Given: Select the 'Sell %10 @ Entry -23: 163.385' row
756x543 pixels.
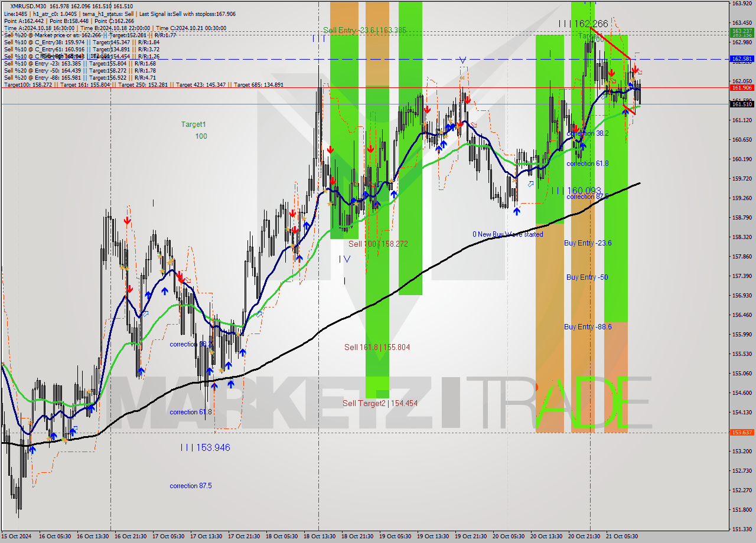Looking at the screenshot, I should point(80,63).
